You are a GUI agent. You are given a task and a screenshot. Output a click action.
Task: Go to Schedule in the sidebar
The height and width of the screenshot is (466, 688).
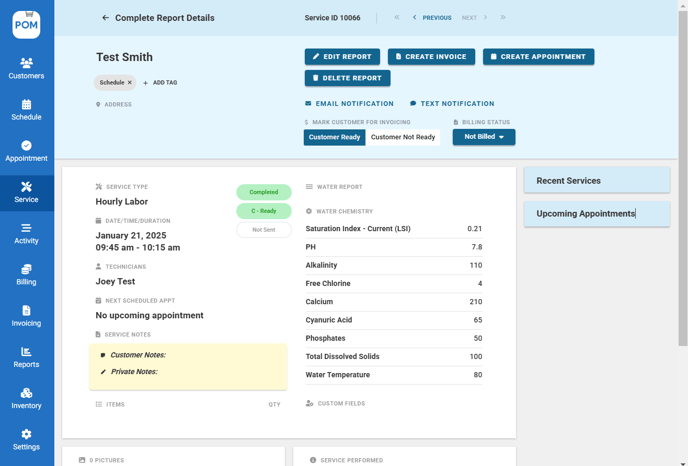point(26,110)
